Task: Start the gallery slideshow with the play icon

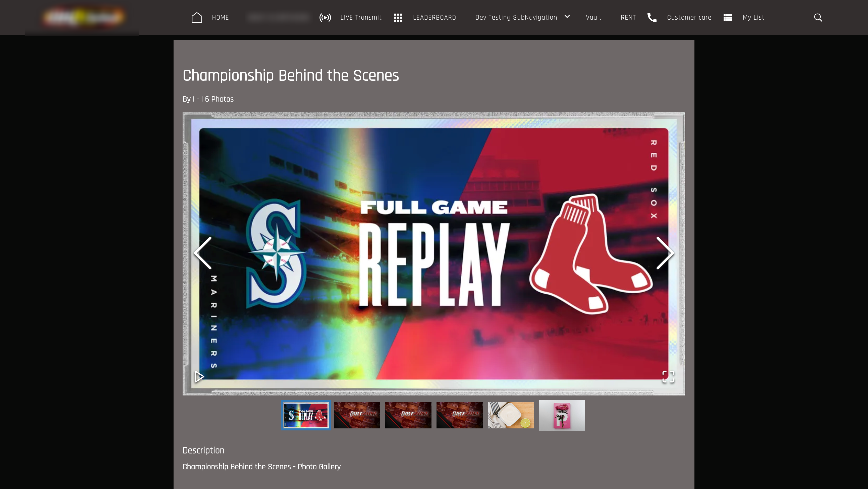Action: click(199, 377)
